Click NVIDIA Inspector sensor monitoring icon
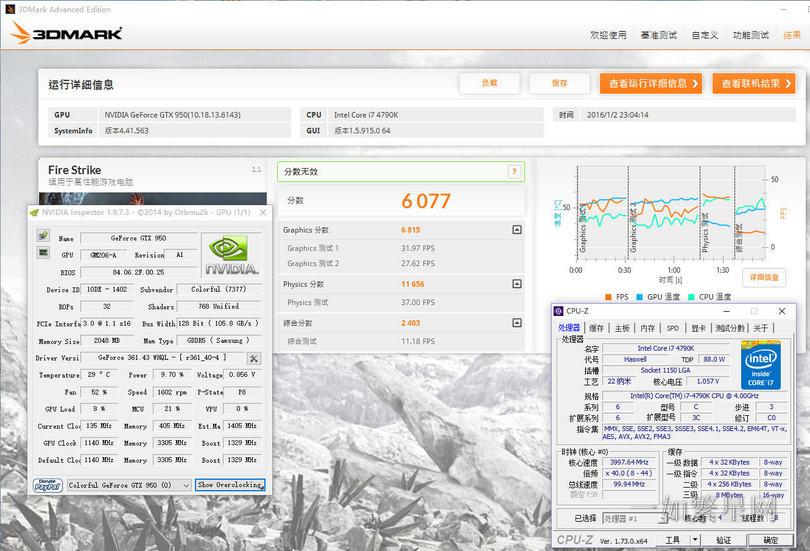Image resolution: width=810 pixels, height=551 pixels. pos(43,235)
